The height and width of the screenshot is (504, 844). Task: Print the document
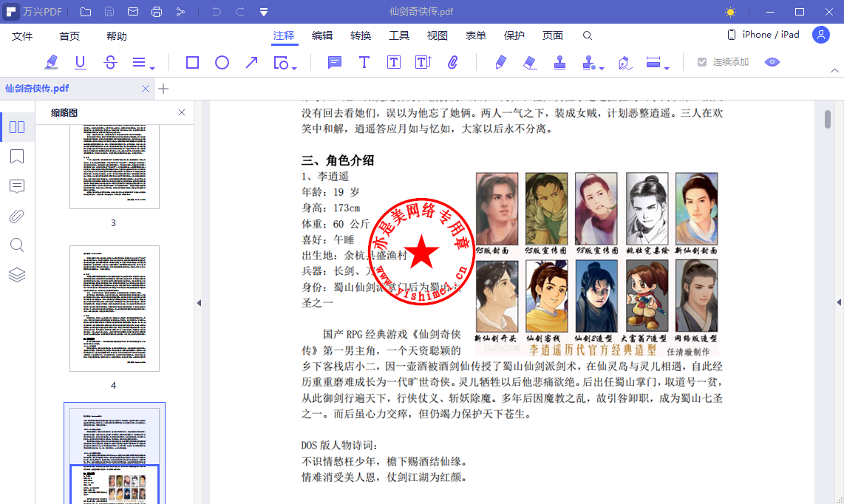click(x=157, y=12)
